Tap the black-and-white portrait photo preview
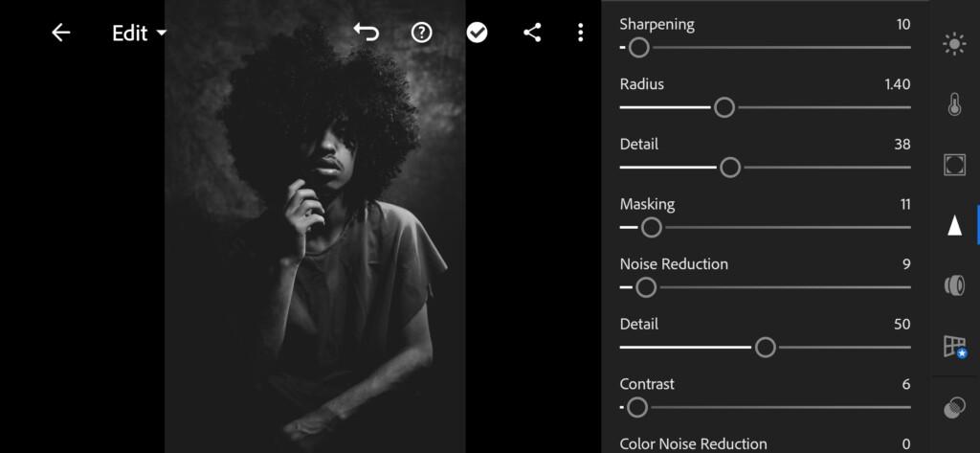 pos(315,226)
